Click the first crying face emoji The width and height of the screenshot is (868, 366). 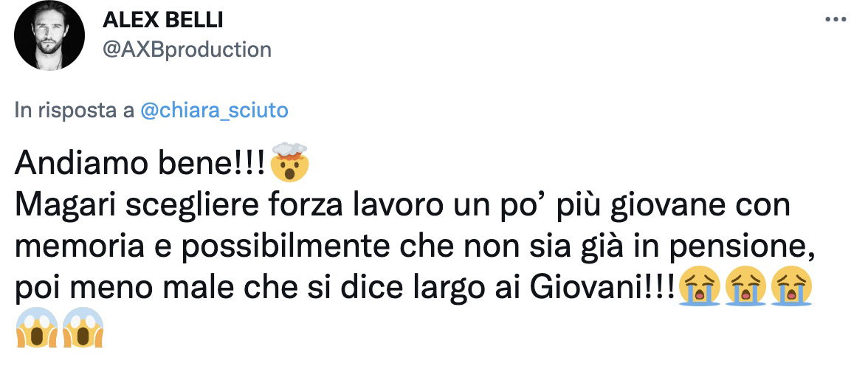pos(699,287)
